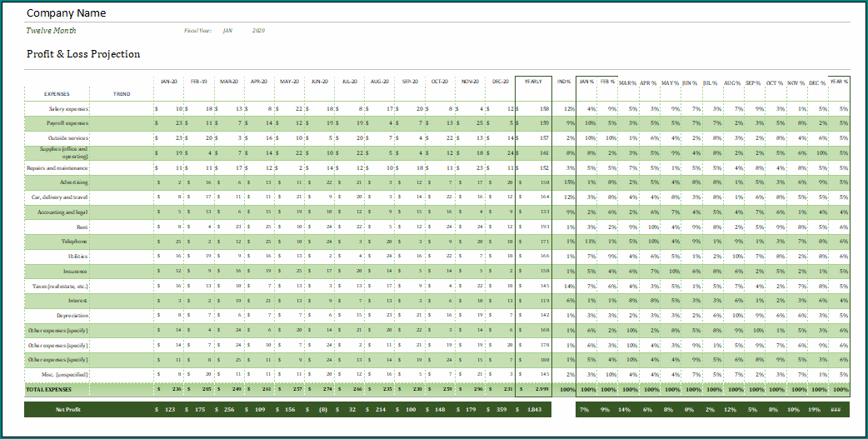Image resolution: width=868 pixels, height=439 pixels.
Task: Click the FEB % column header
Action: coord(607,82)
